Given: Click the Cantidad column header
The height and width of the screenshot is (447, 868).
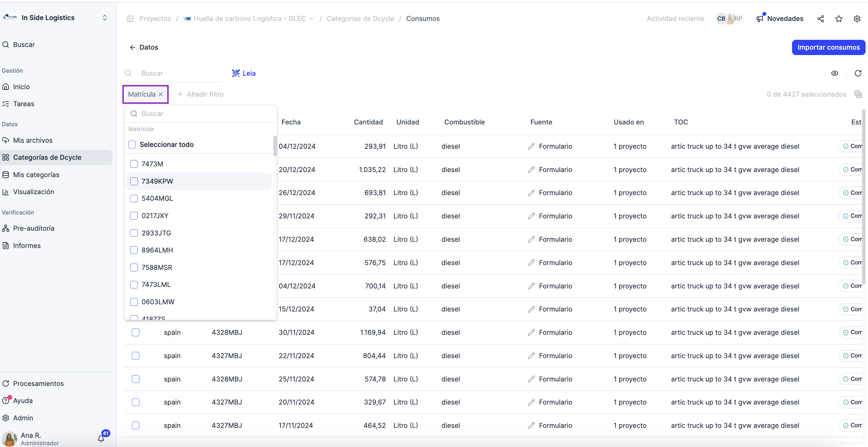Looking at the screenshot, I should pos(368,122).
